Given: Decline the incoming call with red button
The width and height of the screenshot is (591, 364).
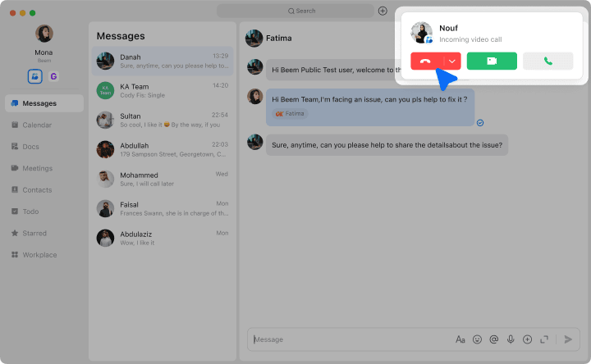Looking at the screenshot, I should click(x=425, y=61).
